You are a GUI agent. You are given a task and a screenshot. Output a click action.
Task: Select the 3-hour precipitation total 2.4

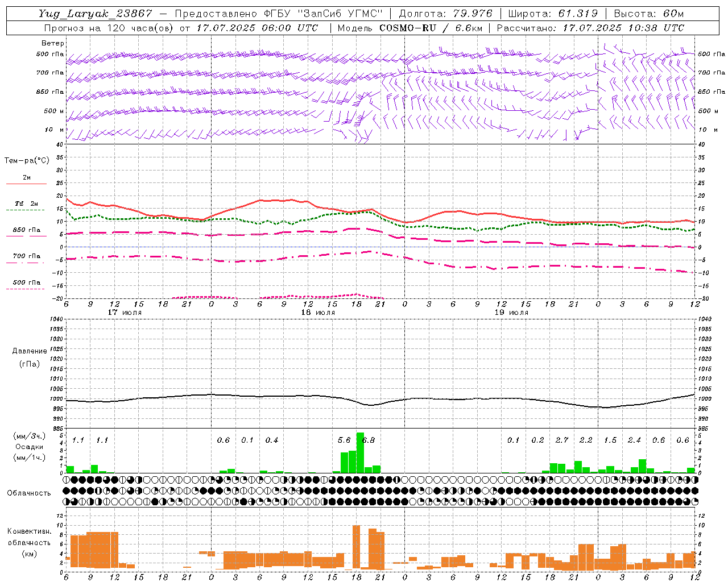tap(634, 440)
